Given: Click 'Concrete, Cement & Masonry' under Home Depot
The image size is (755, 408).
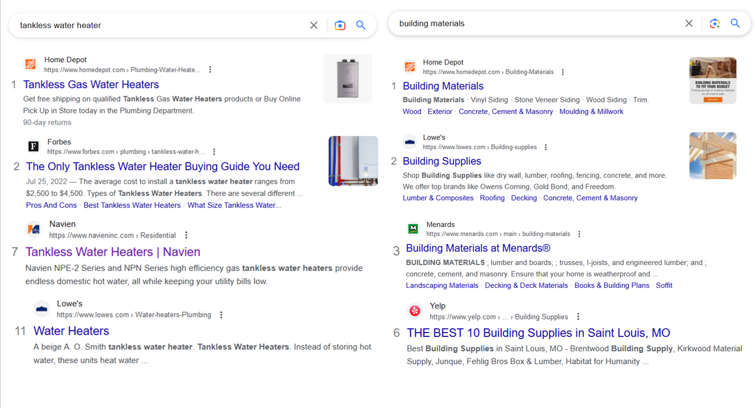Looking at the screenshot, I should click(x=506, y=111).
